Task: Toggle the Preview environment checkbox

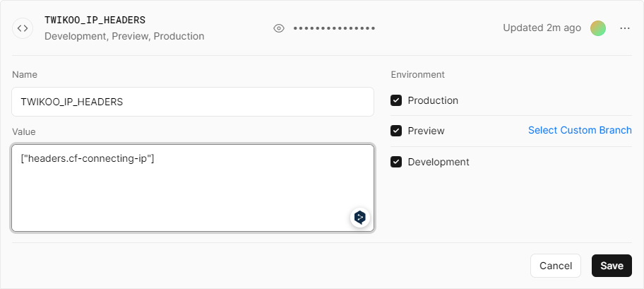Action: [396, 131]
